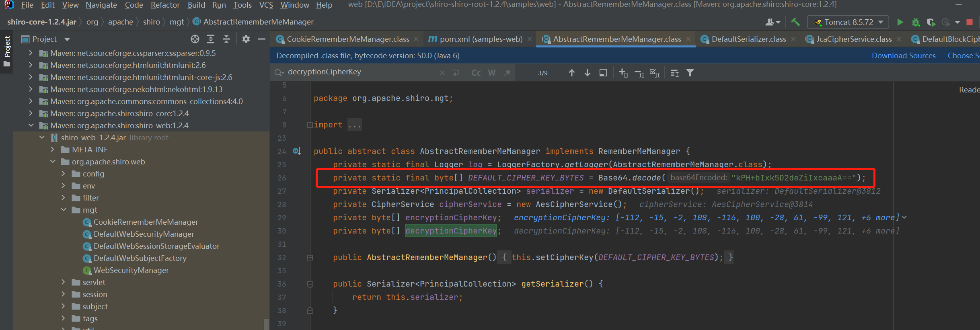
Task: Open the code-with-me users icon
Action: tap(772, 22)
